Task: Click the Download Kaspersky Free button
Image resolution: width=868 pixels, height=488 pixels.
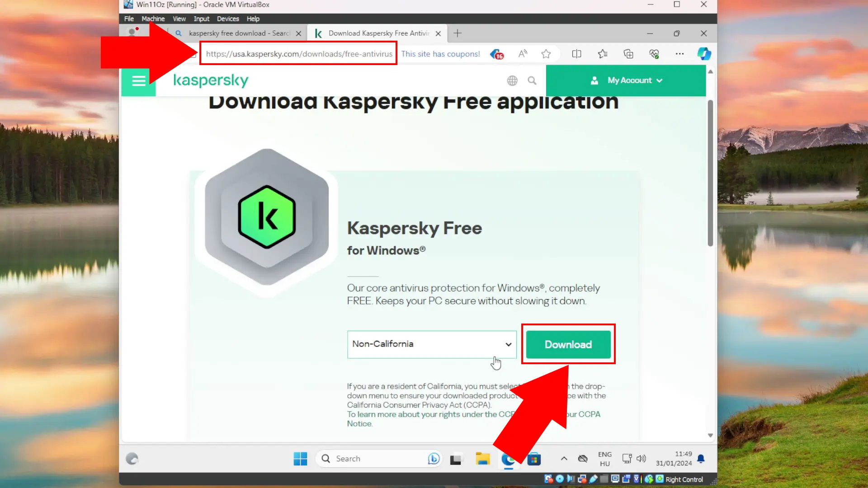Action: pyautogui.click(x=568, y=344)
